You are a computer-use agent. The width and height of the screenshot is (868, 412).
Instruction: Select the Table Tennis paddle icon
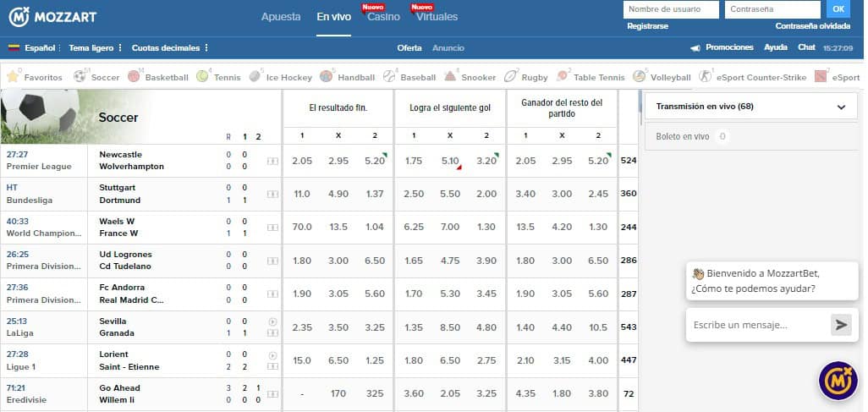click(563, 76)
